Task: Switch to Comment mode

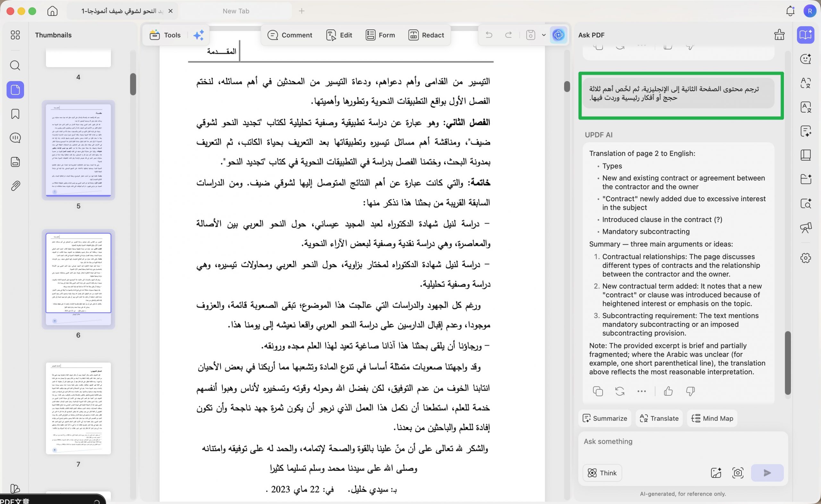Action: tap(290, 35)
